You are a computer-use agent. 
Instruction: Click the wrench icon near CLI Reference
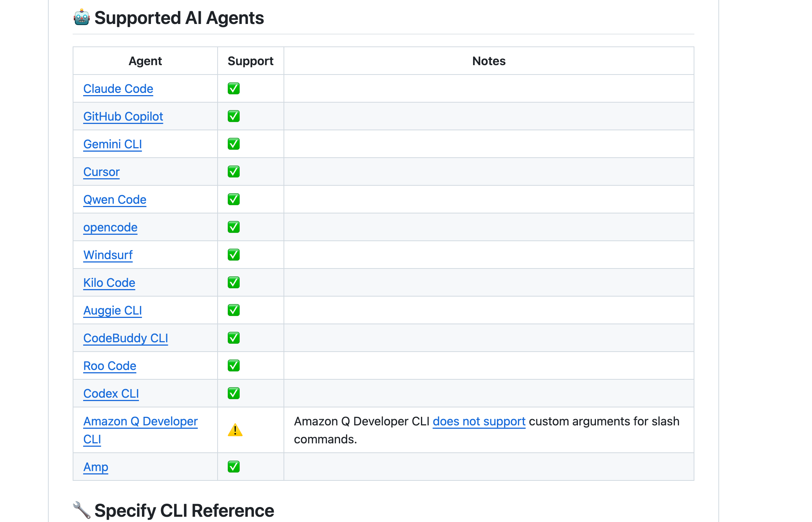click(81, 510)
